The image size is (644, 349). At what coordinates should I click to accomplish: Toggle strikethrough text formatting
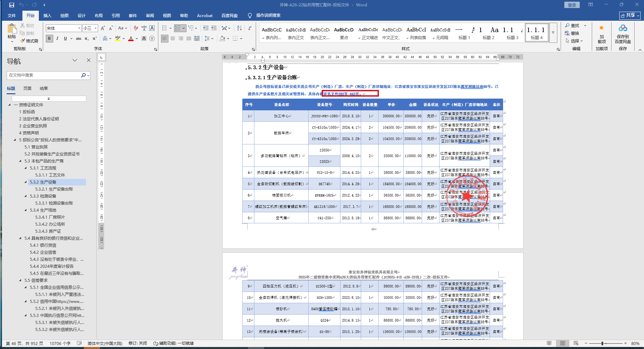78,39
